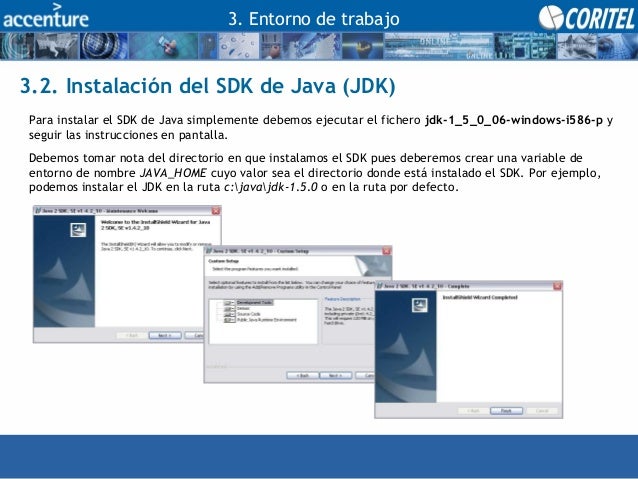Click the slide heading '3. Entorno de trabajo'
The image size is (638, 479).
click(x=314, y=19)
